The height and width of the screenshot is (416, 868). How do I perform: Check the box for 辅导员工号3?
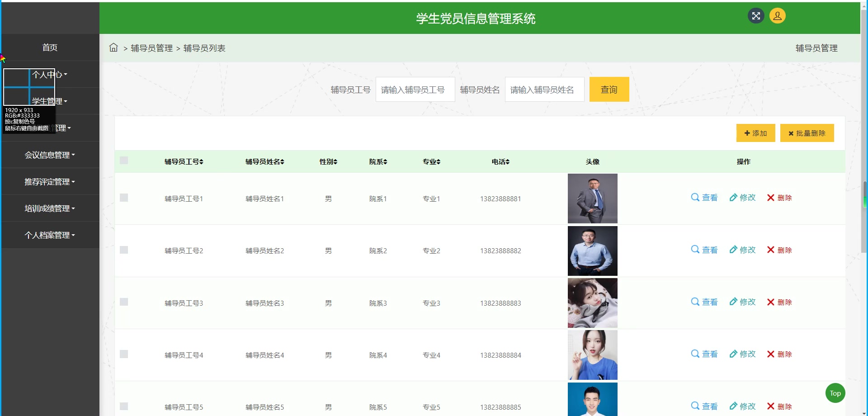124,302
